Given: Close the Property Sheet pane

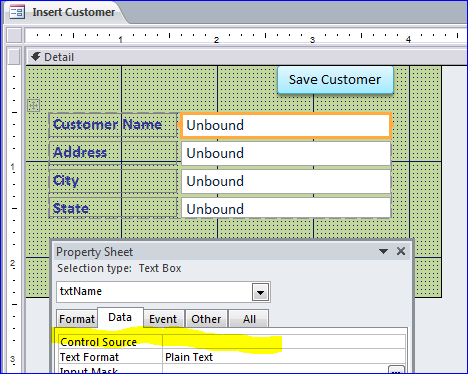Looking at the screenshot, I should pos(401,251).
